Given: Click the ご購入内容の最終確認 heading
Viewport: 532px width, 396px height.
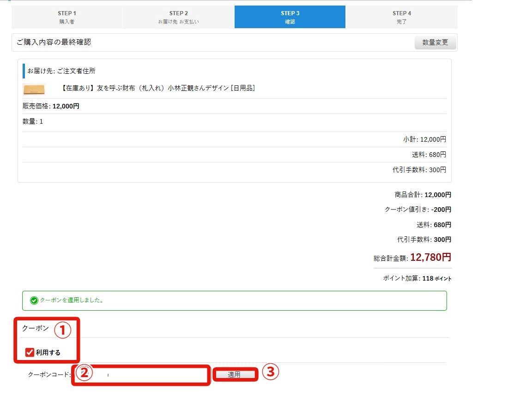Looking at the screenshot, I should pyautogui.click(x=54, y=42).
